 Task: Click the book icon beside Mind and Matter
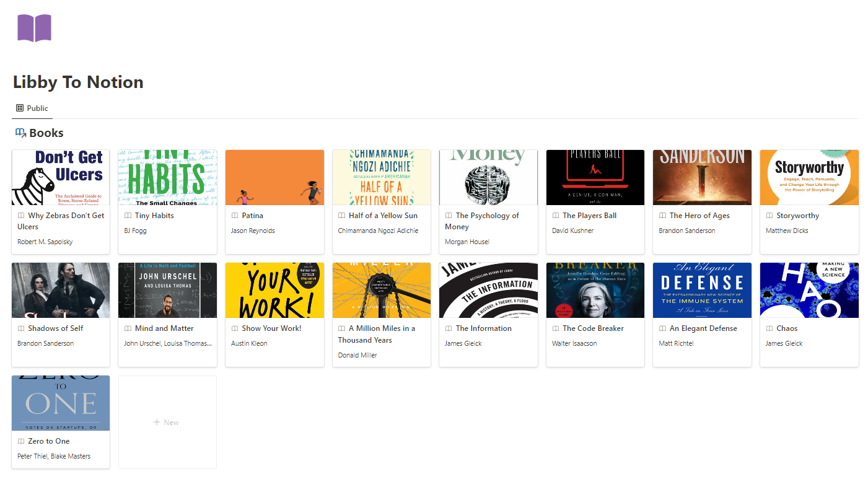(x=128, y=328)
